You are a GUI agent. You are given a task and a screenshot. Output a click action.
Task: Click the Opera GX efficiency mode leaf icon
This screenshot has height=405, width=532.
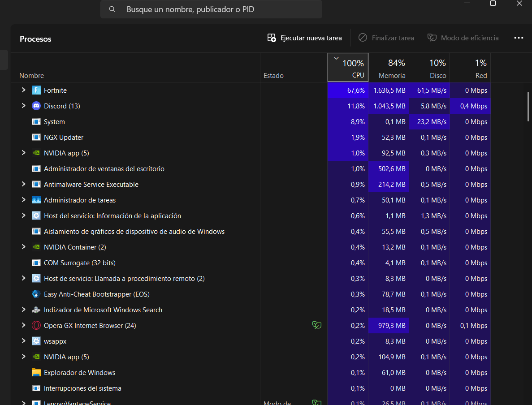(x=316, y=325)
